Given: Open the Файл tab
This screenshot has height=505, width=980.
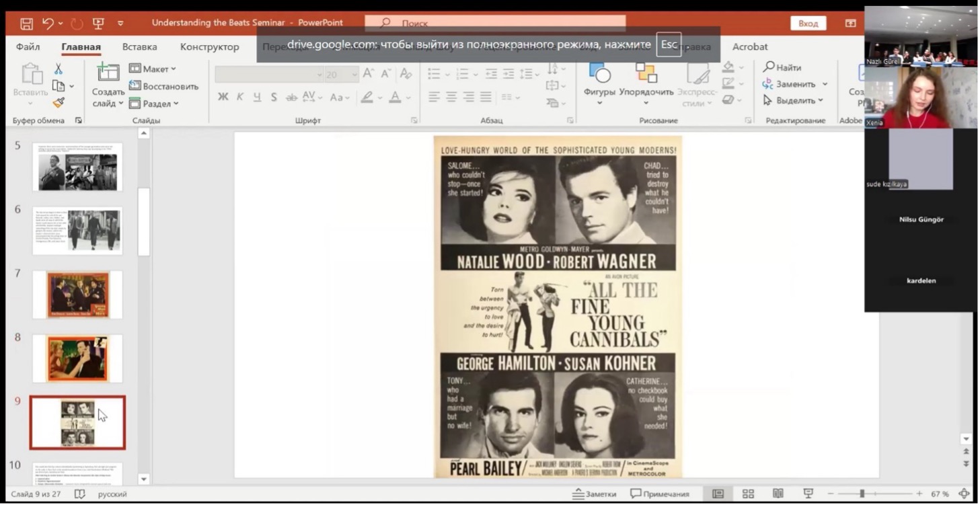Looking at the screenshot, I should [x=28, y=46].
